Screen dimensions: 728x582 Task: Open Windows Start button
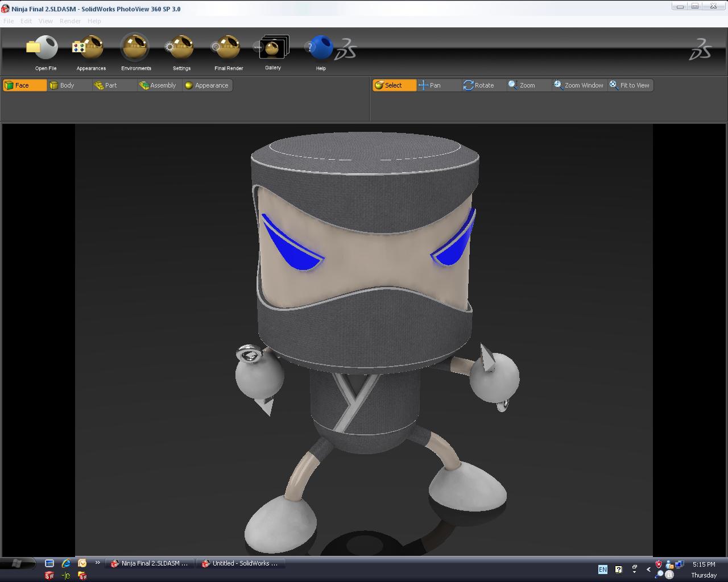(17, 563)
